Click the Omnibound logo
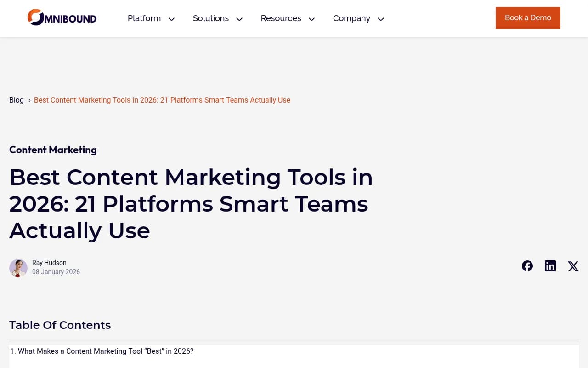 62,17
